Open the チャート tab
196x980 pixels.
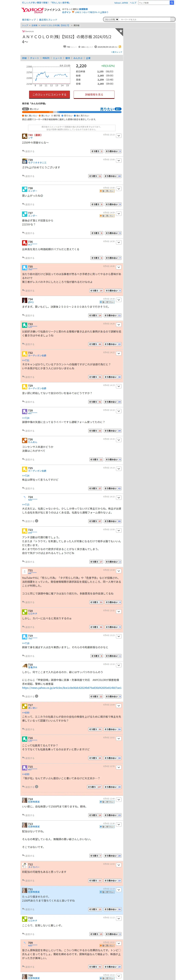pyautogui.click(x=35, y=58)
